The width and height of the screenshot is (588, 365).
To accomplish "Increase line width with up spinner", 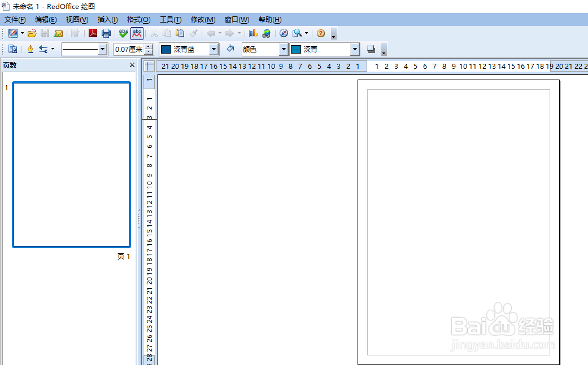I will pos(149,46).
